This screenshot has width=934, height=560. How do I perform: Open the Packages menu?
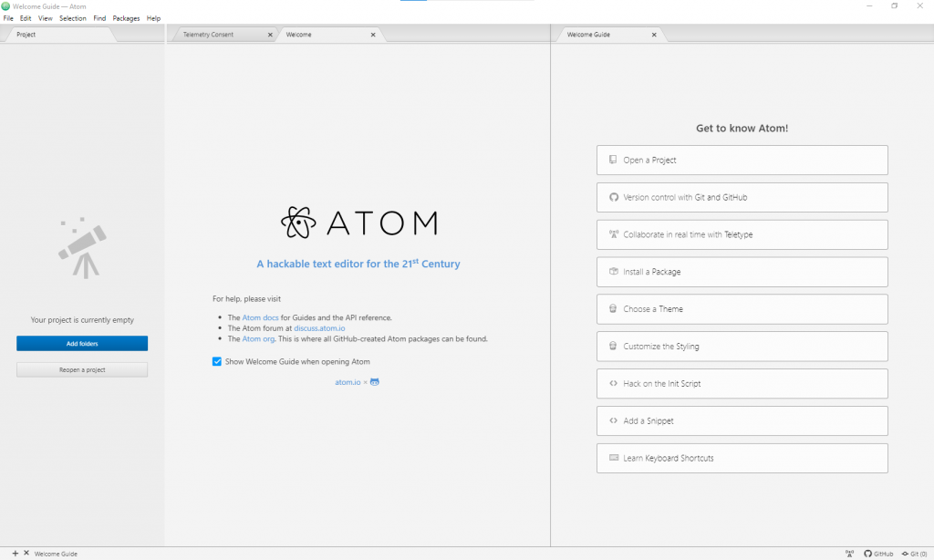pos(126,18)
